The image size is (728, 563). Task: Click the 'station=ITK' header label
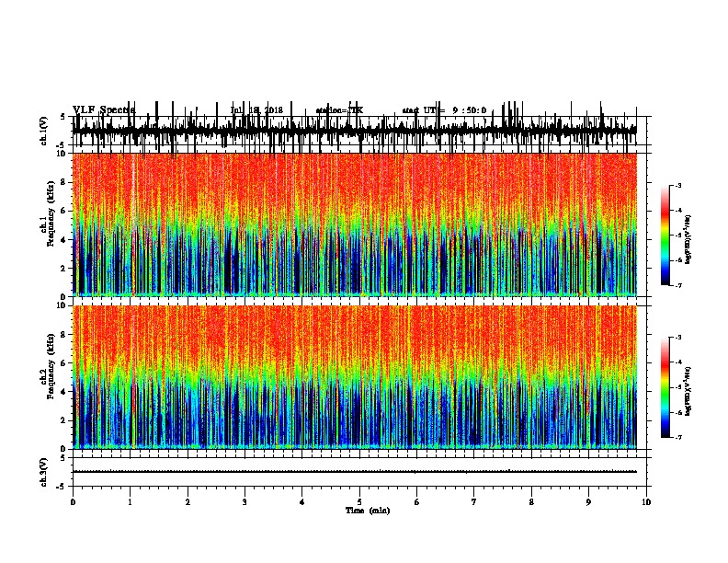point(339,110)
